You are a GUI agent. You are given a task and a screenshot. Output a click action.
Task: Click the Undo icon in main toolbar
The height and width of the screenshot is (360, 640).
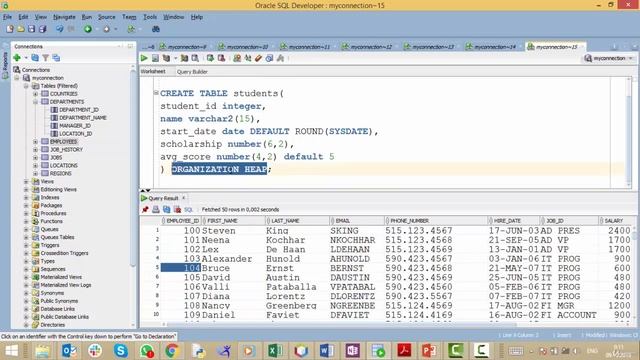[60, 29]
